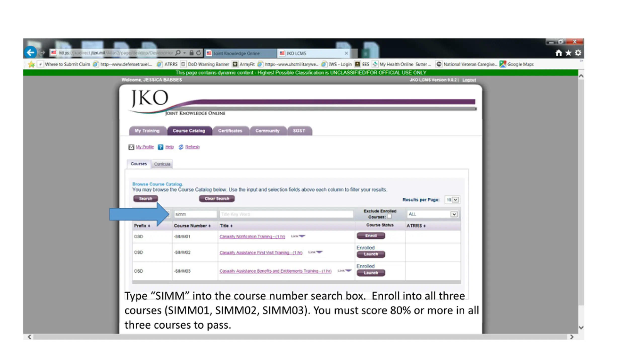
Task: Open the browser Home icon
Action: tap(559, 53)
